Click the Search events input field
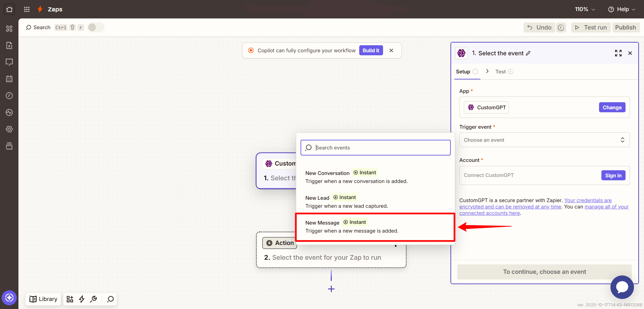This screenshot has height=309, width=644. click(x=375, y=147)
